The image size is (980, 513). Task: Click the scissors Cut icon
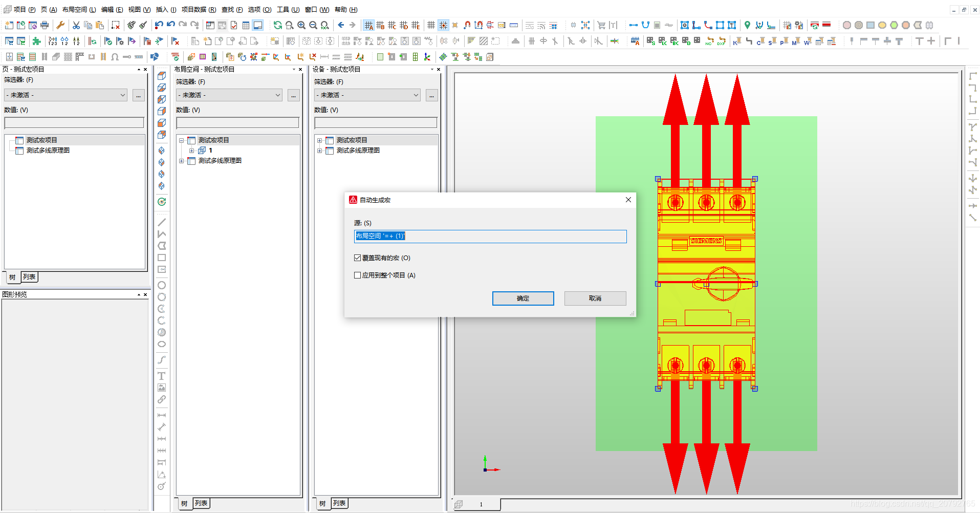pos(76,25)
